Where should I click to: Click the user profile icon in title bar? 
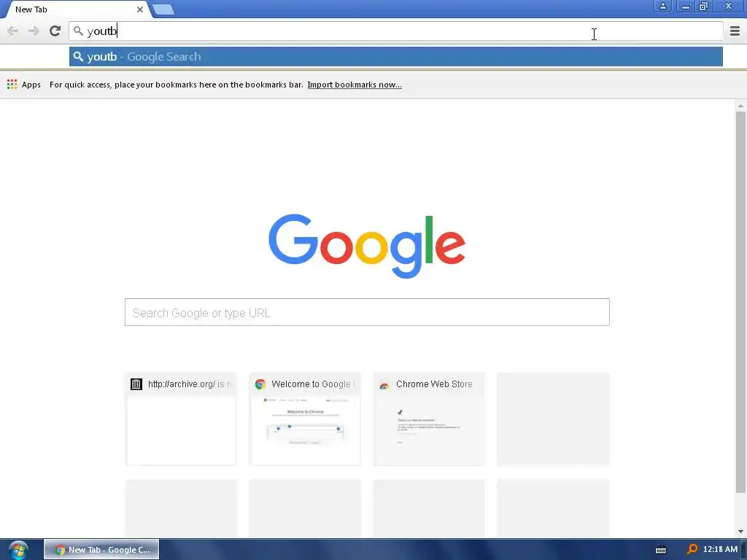click(x=662, y=6)
